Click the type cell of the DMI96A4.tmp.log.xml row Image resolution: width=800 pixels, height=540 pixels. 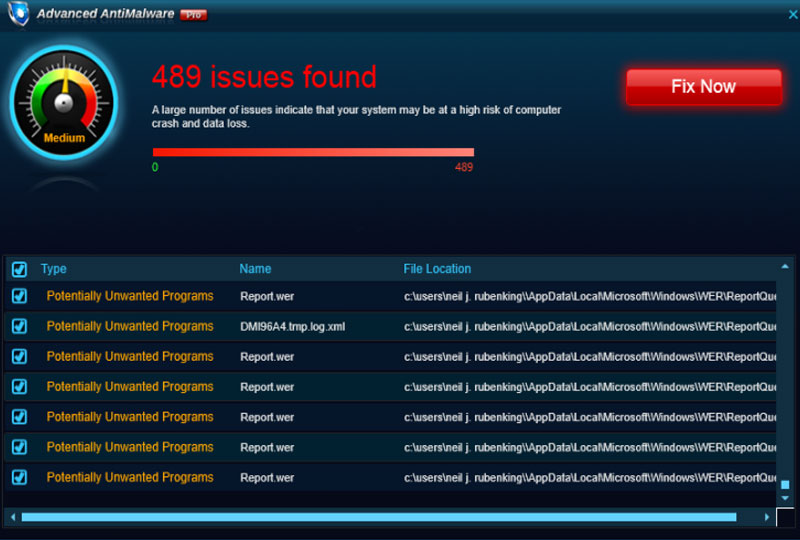pyautogui.click(x=130, y=326)
